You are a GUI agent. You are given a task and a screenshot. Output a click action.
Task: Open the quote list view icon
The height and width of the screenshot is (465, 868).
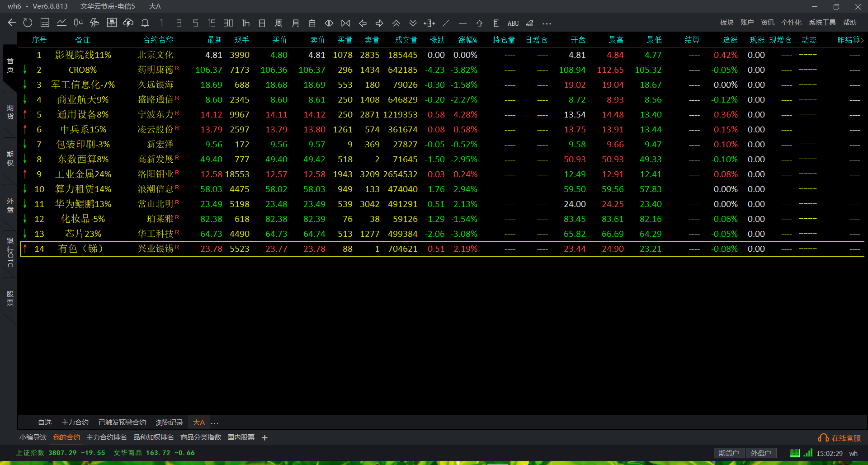[45, 23]
